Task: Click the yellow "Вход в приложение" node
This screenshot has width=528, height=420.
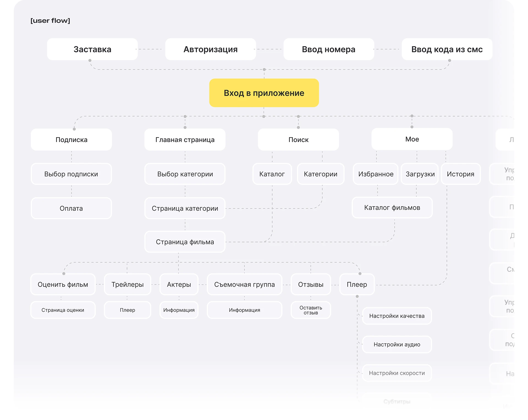Action: click(264, 93)
